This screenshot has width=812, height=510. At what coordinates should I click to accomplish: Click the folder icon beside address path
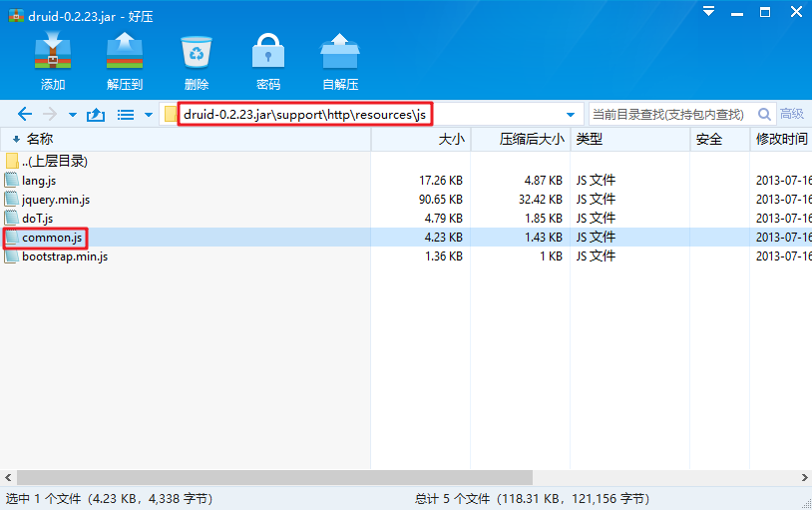[x=170, y=114]
